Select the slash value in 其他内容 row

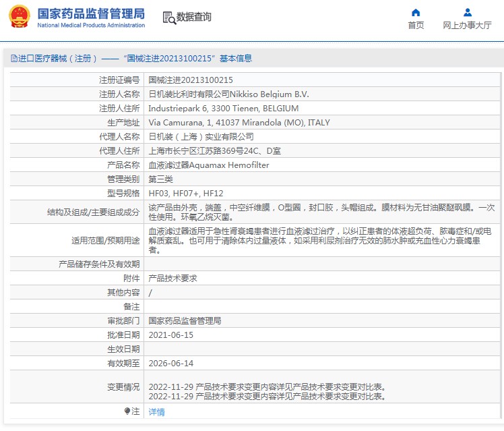tap(150, 293)
